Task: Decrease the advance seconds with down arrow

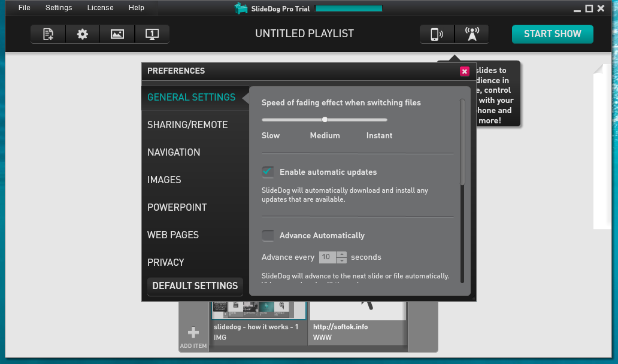Action: [x=342, y=260]
